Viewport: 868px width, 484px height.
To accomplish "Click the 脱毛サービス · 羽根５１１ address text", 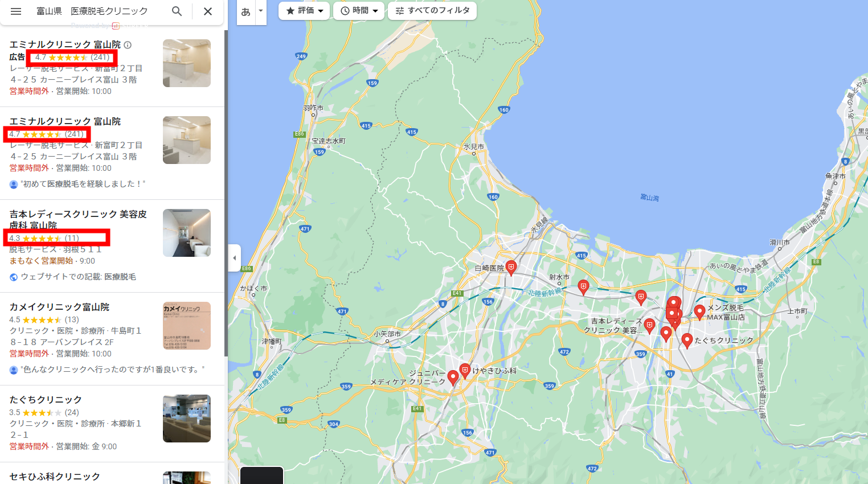I will click(55, 249).
